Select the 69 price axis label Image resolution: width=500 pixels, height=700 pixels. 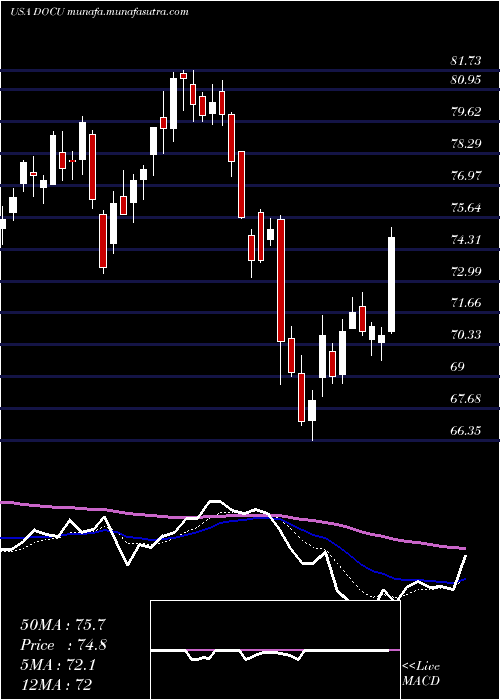tap(458, 367)
